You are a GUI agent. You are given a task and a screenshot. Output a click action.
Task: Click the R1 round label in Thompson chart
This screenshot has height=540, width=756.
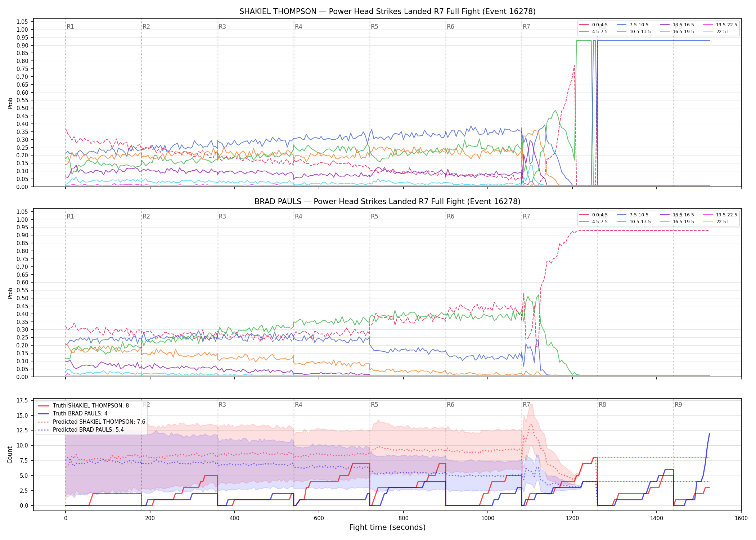(x=70, y=27)
